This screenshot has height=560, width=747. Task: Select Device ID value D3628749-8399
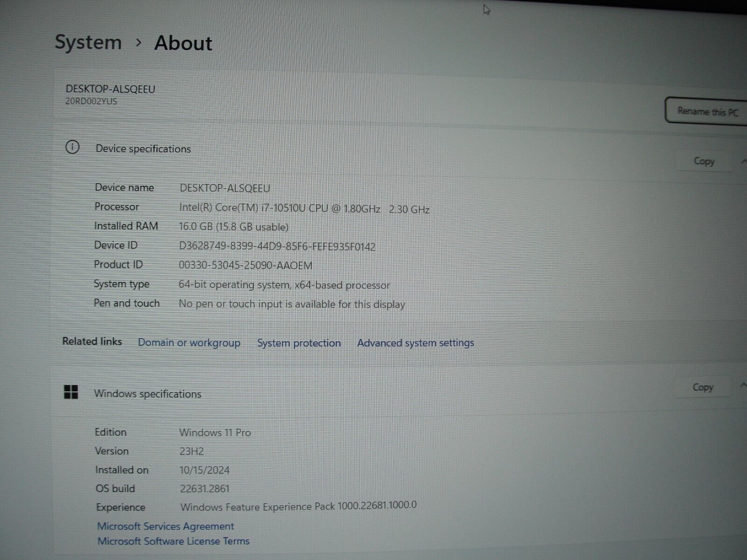[277, 246]
